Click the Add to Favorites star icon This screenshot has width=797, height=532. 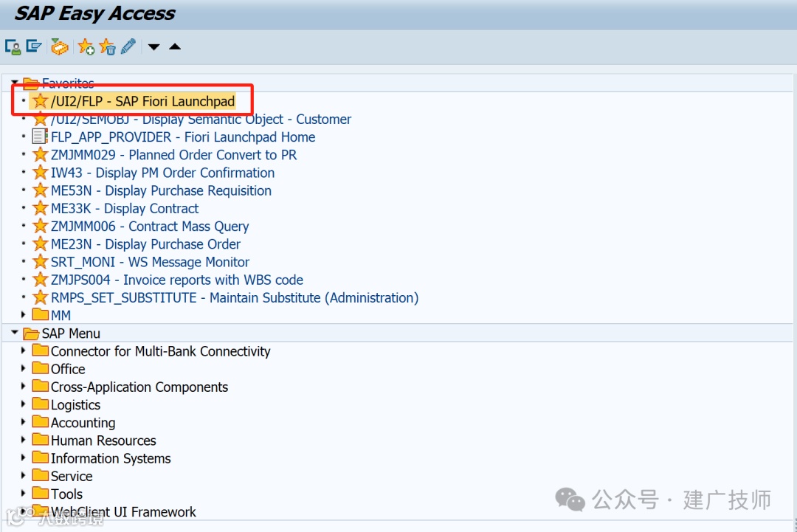point(86,46)
